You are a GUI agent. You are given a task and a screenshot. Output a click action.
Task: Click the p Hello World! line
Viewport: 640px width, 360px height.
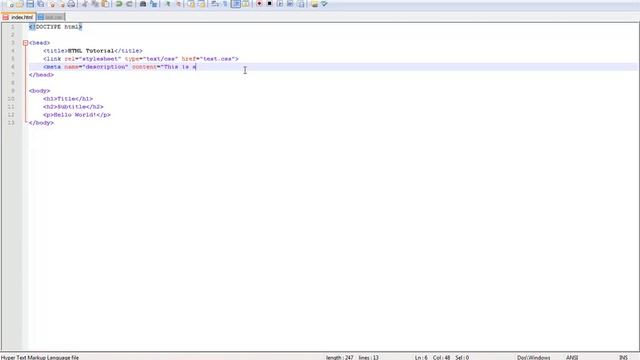(77, 115)
